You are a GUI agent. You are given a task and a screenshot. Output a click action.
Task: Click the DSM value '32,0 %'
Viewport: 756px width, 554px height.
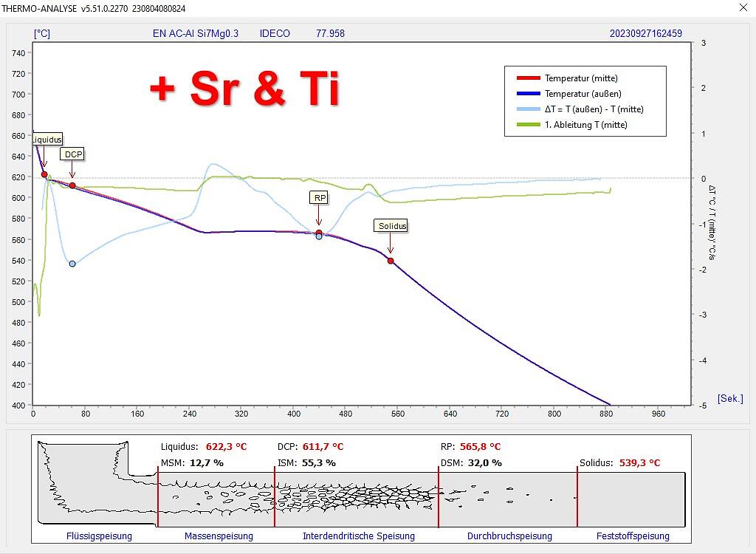[x=485, y=463]
